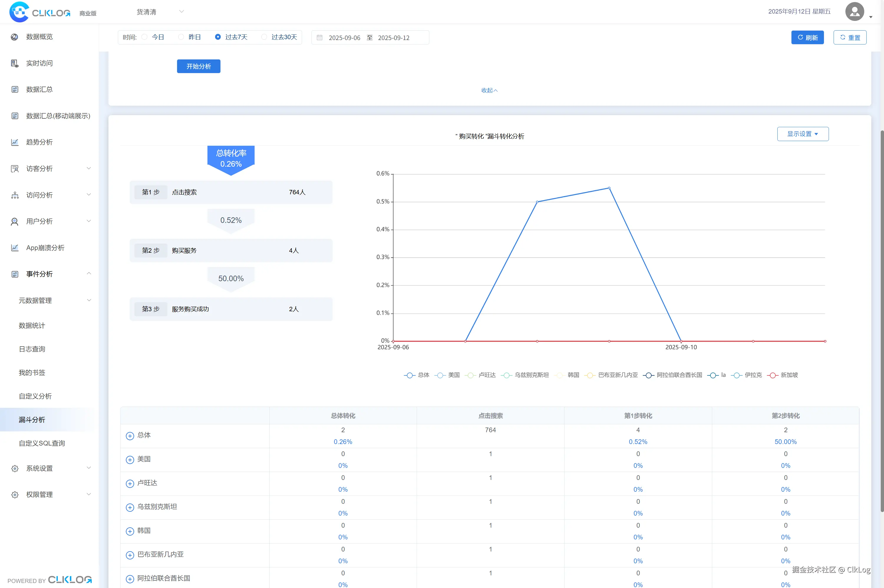Click the 开始分析 button
The image size is (884, 588).
point(199,66)
